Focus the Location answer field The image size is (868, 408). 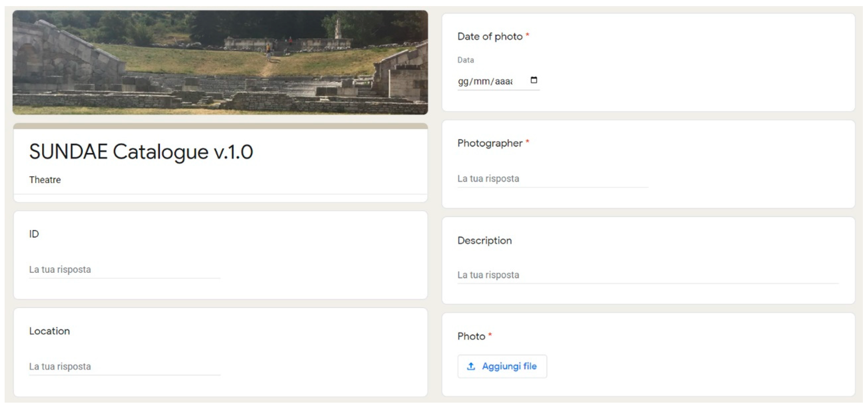click(x=124, y=366)
